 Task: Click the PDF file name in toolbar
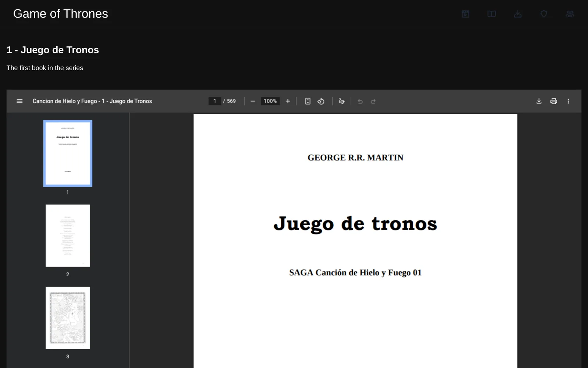[92, 101]
